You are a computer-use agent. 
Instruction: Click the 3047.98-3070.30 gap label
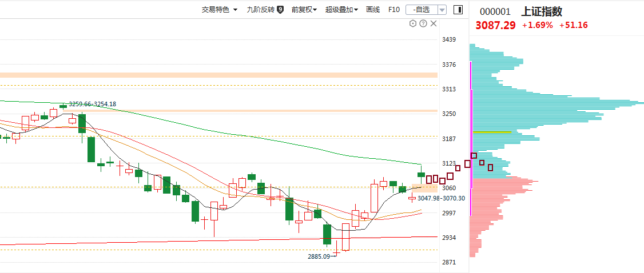441,198
